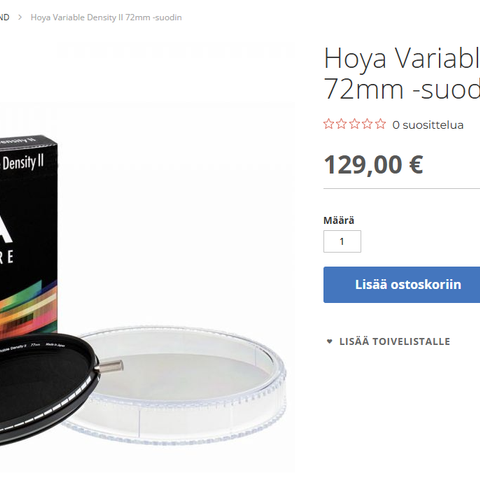
Task: Click the Määrä quantity label
Action: point(339,220)
